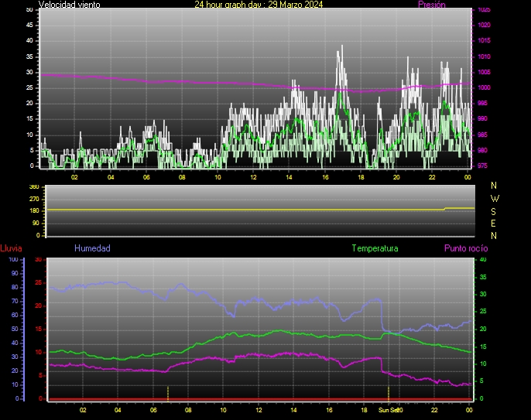Click the red '25' rain axis value
The width and height of the screenshot is (531, 420).
(x=38, y=282)
